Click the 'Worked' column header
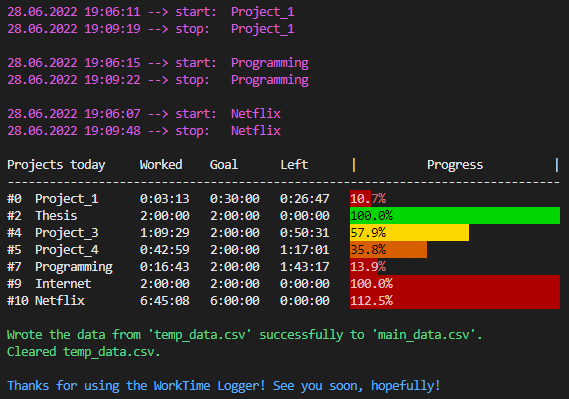Viewport: 569px width, 399px height. (x=161, y=165)
